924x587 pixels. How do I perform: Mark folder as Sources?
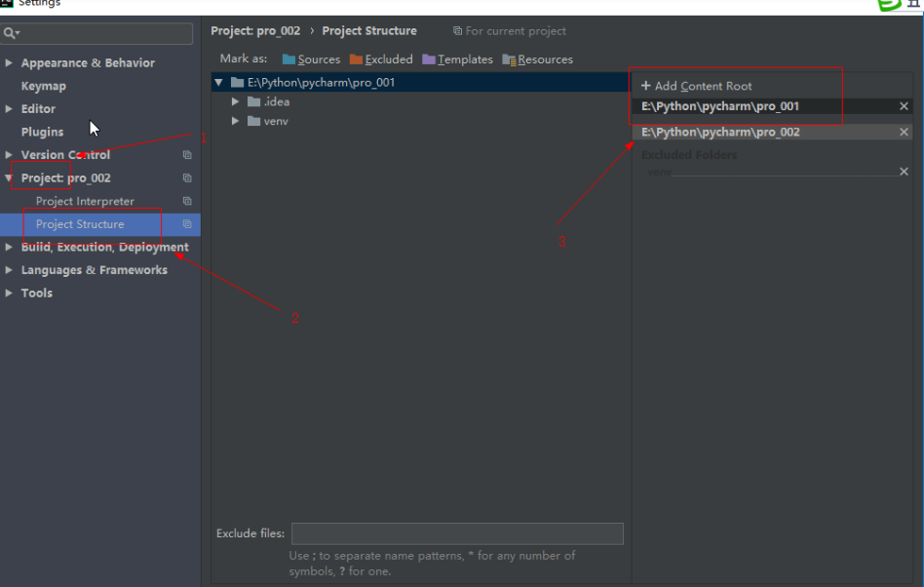[311, 59]
